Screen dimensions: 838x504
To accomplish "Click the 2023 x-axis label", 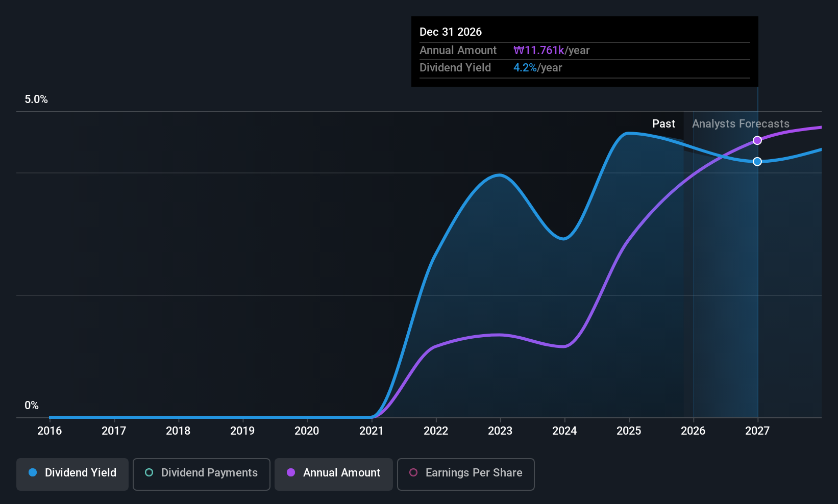I will pyautogui.click(x=500, y=431).
